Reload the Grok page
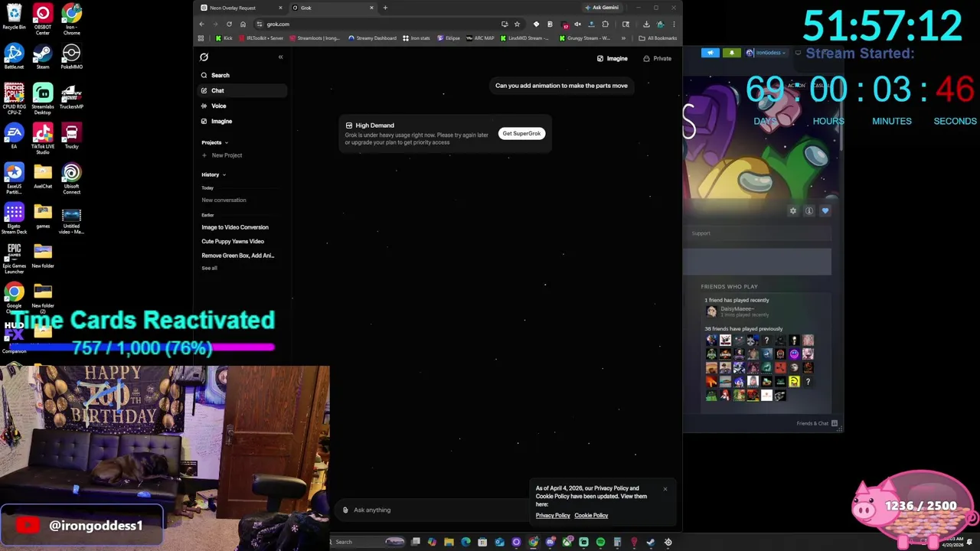Image resolution: width=980 pixels, height=551 pixels. 229,24
